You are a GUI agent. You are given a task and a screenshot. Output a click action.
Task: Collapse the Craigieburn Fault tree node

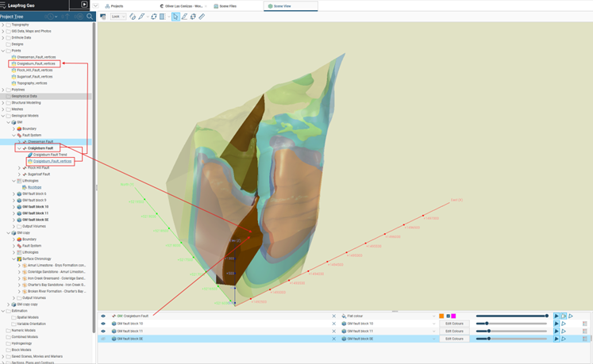[x=19, y=148]
